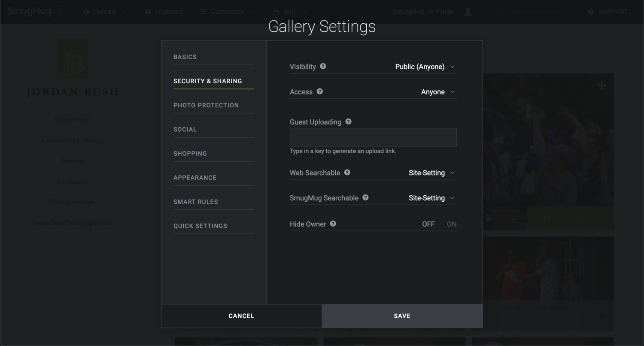This screenshot has height=346, width=644.
Task: Open the Web Searchable Site-Setting dropdown
Action: pos(431,173)
